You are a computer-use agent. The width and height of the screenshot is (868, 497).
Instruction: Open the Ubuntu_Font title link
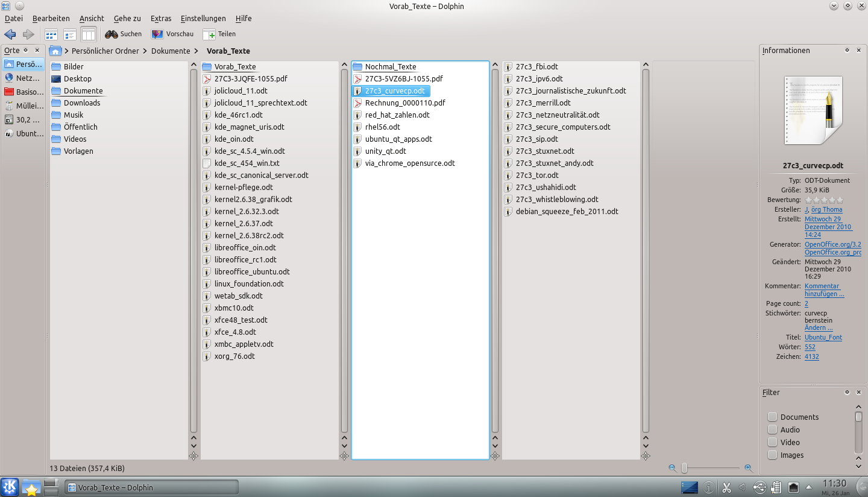click(x=823, y=337)
